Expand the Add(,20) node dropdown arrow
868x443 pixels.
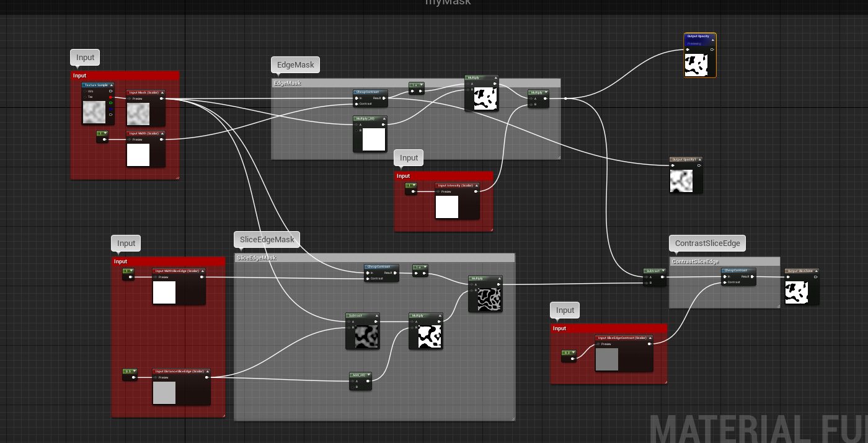[369, 375]
